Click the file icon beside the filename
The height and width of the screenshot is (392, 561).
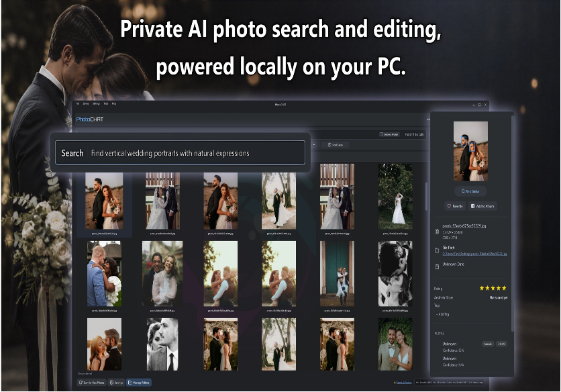tap(437, 232)
